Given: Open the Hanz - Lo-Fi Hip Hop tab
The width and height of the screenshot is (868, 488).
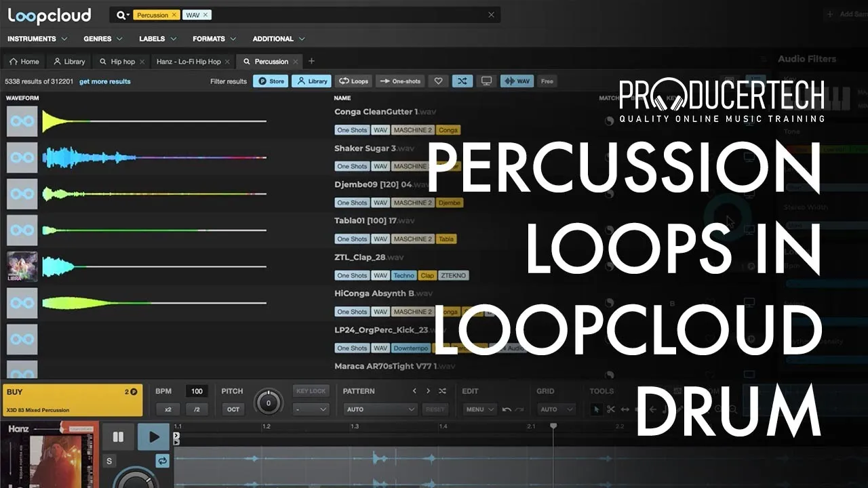Looking at the screenshot, I should tap(189, 62).
